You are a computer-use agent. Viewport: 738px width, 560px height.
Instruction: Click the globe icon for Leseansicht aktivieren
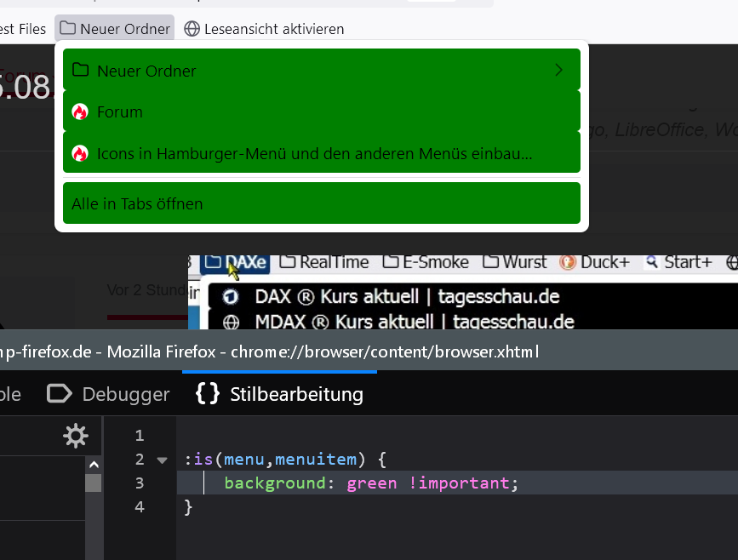[x=192, y=29]
